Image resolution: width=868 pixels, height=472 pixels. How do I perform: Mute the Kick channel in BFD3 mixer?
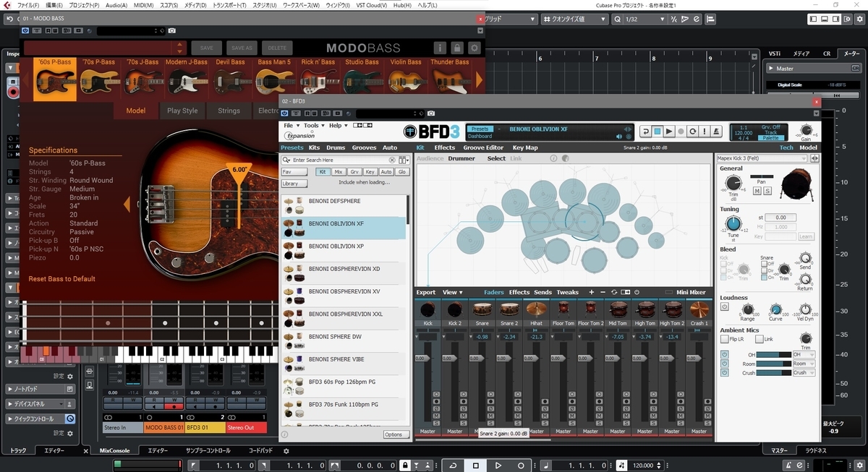[x=435, y=416]
